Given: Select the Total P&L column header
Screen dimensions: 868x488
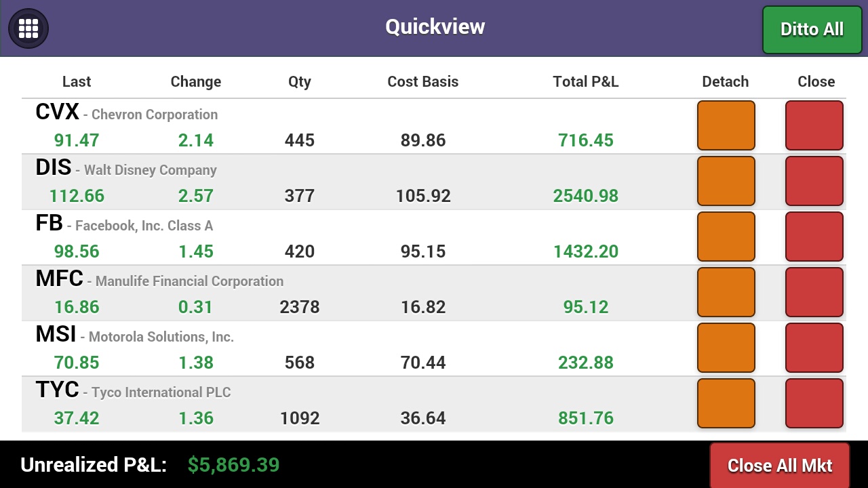Looking at the screenshot, I should point(585,81).
